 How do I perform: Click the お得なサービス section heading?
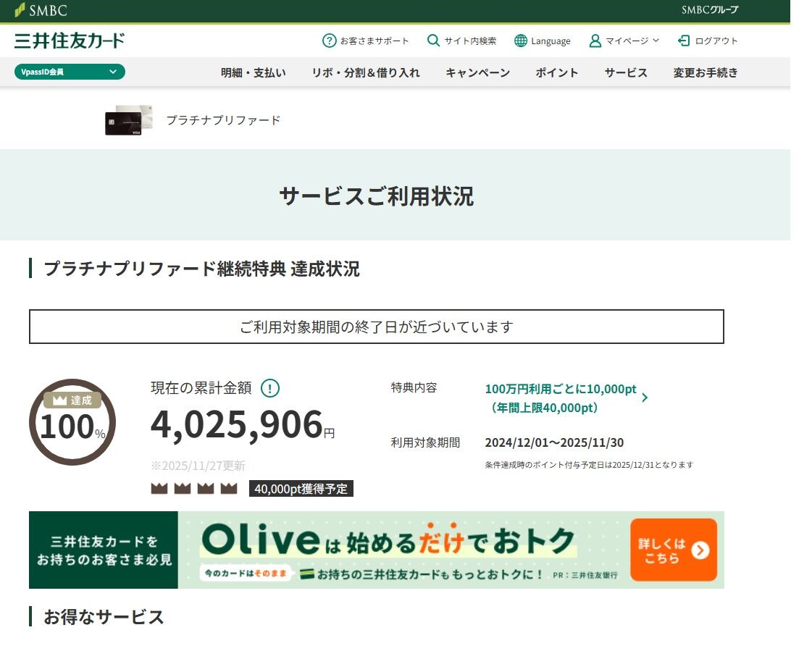tap(104, 617)
